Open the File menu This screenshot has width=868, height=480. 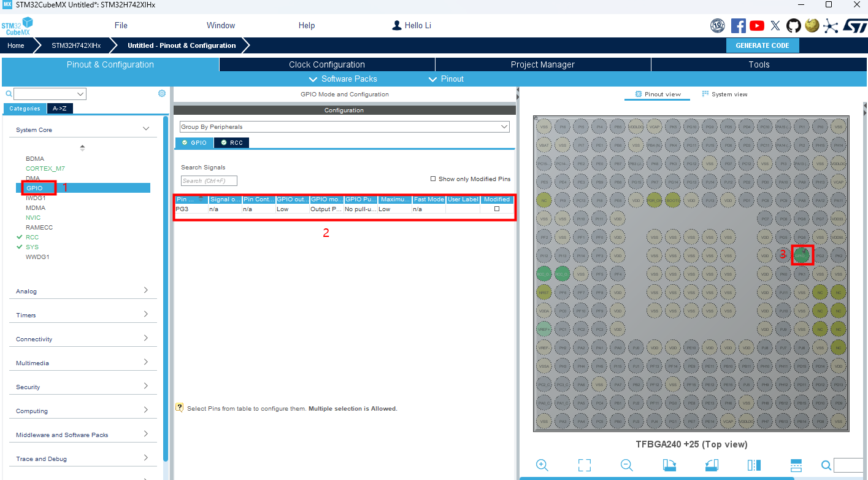pos(121,25)
